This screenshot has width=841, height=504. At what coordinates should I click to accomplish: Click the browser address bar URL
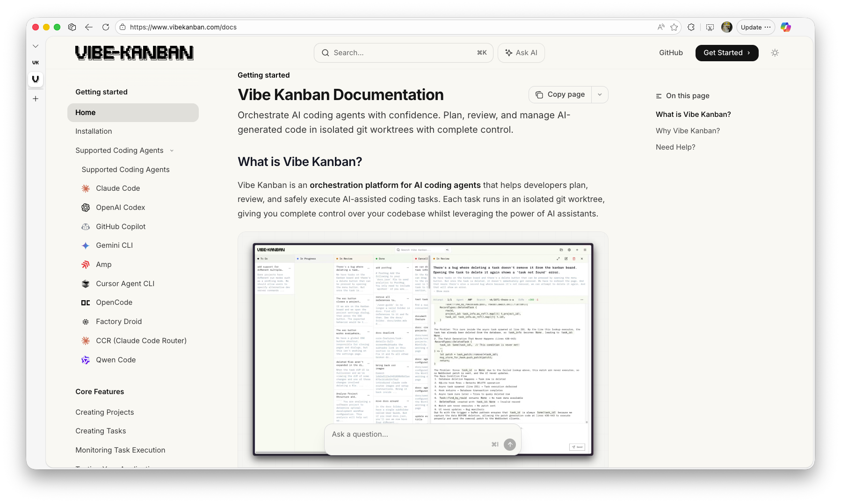pos(183,27)
